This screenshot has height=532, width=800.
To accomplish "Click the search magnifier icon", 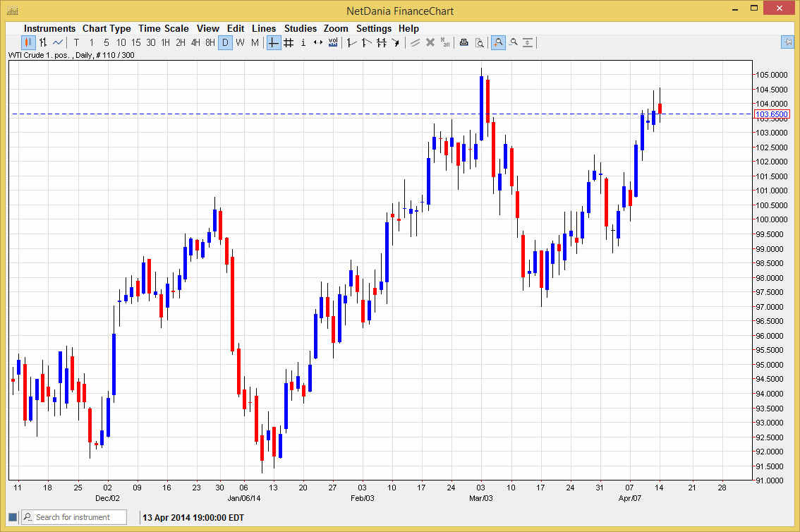I will pyautogui.click(x=28, y=517).
